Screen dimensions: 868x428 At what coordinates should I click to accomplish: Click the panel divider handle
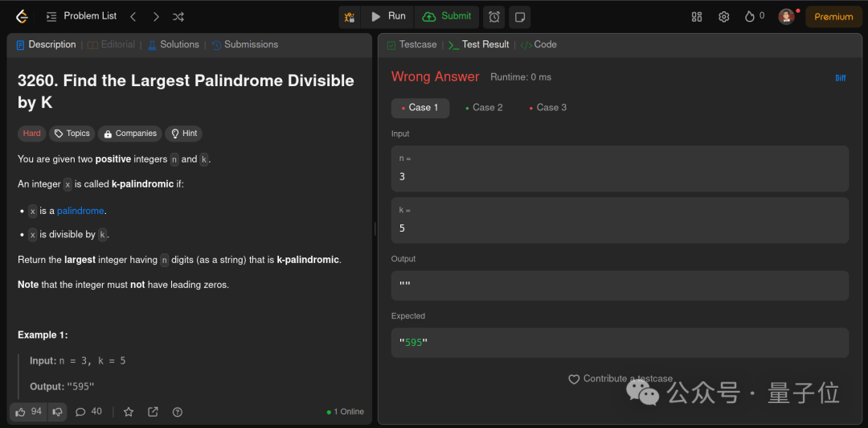coord(375,228)
